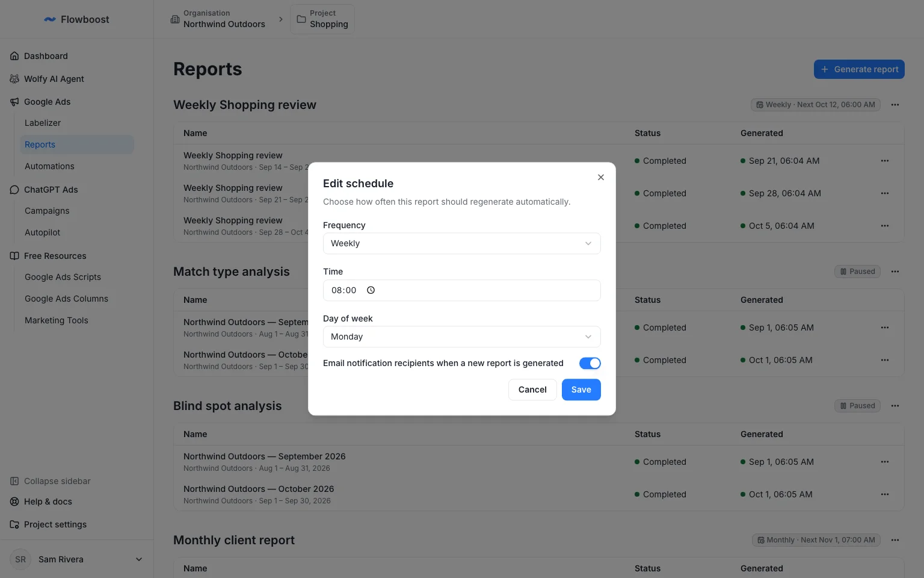This screenshot has height=578, width=924.
Task: Open row menu for Sep 28 report
Action: (x=884, y=193)
